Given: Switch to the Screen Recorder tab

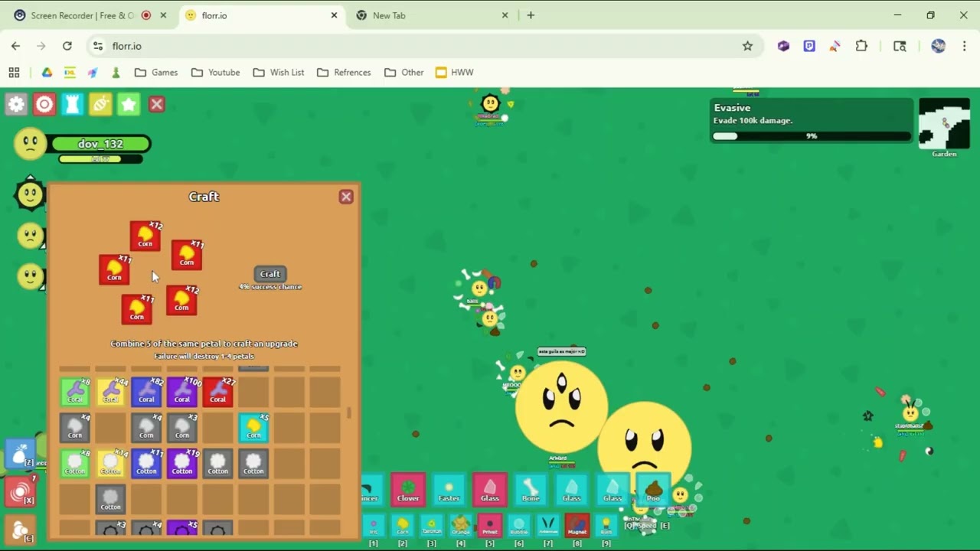Looking at the screenshot, I should 83,15.
